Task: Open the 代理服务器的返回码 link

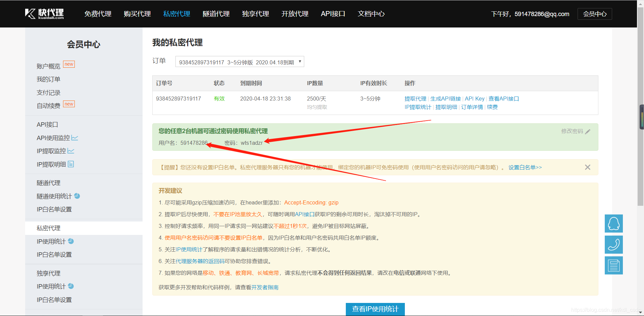Action: pyautogui.click(x=200, y=261)
